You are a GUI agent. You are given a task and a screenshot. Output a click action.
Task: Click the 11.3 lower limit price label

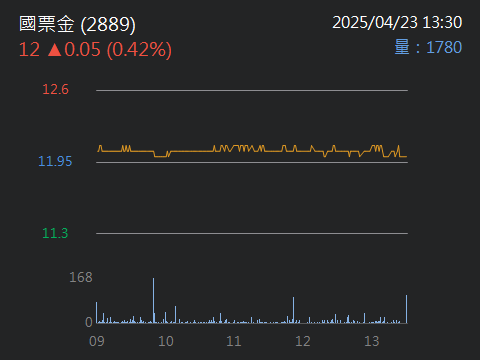[55, 233]
